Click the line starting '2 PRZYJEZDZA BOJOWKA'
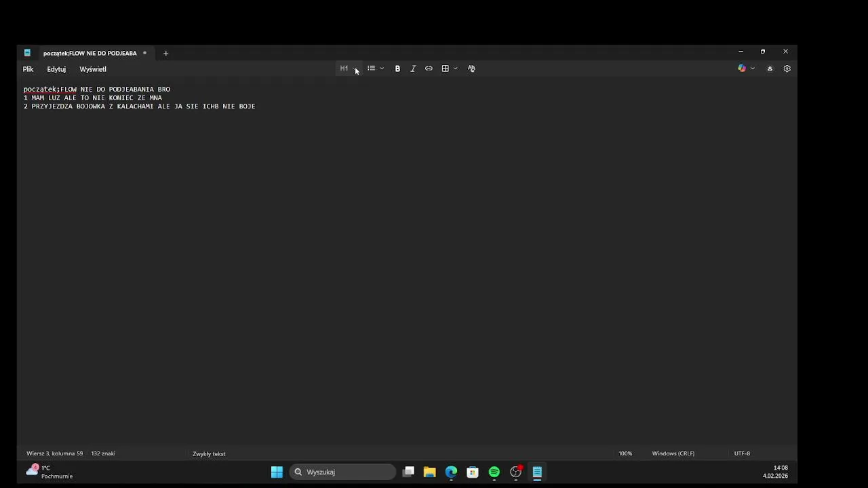The width and height of the screenshot is (868, 488). (x=140, y=106)
